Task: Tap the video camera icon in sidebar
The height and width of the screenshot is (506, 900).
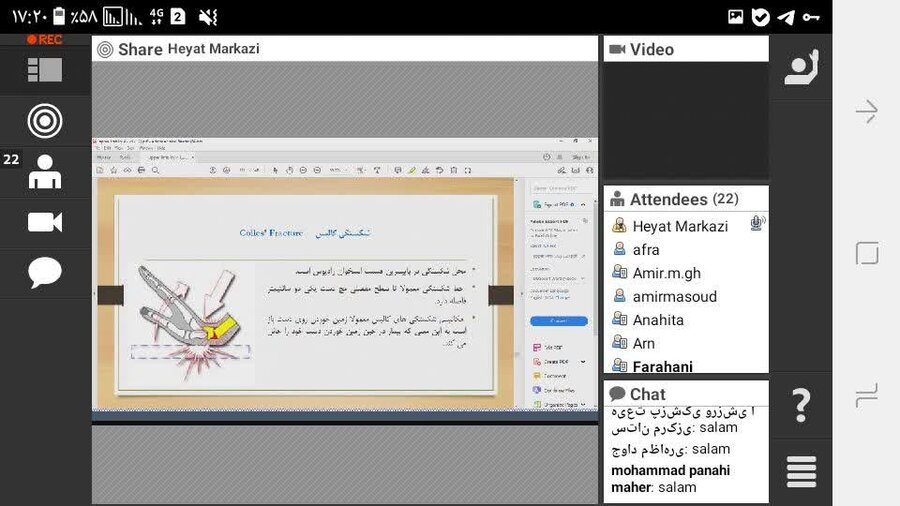Action: coord(44,222)
